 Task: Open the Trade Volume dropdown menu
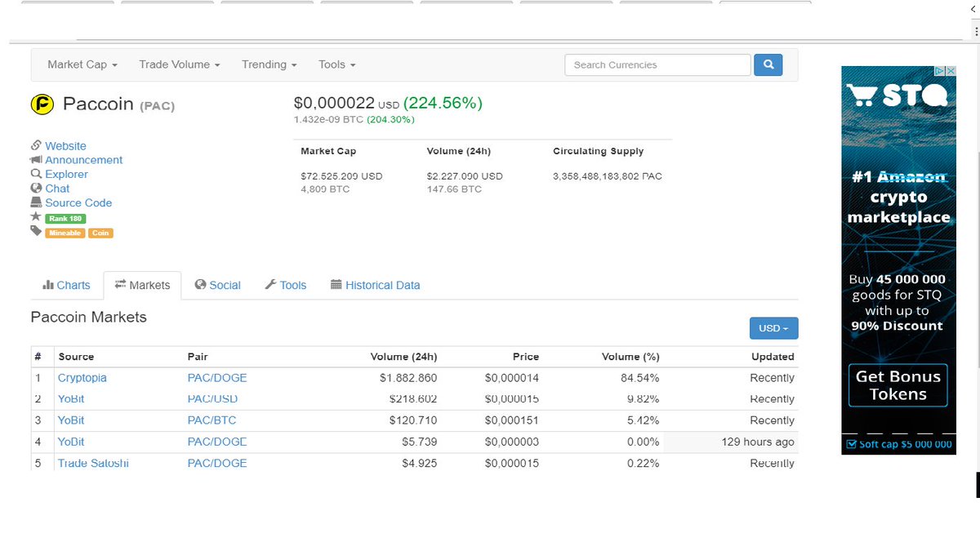coord(180,64)
